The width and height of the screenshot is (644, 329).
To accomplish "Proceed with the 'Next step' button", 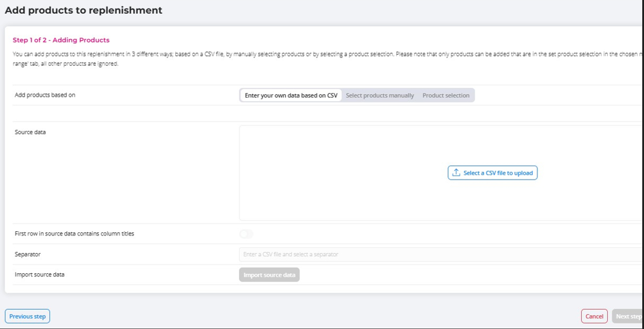I will pos(628,316).
